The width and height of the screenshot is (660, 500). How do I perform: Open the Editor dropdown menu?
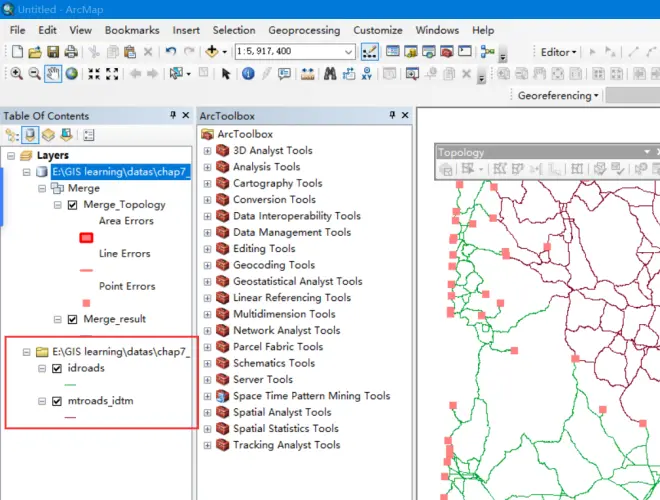[x=558, y=52]
